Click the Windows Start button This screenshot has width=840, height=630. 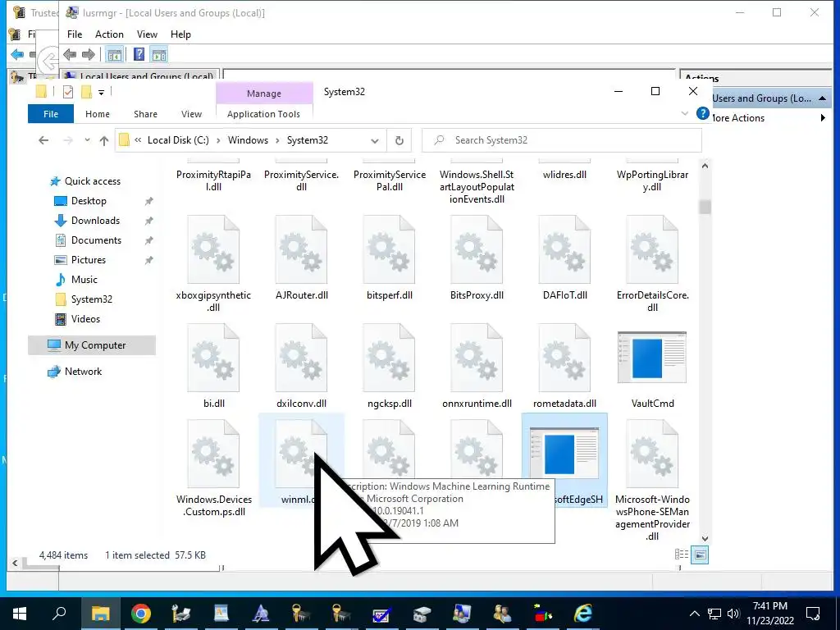tap(20, 614)
